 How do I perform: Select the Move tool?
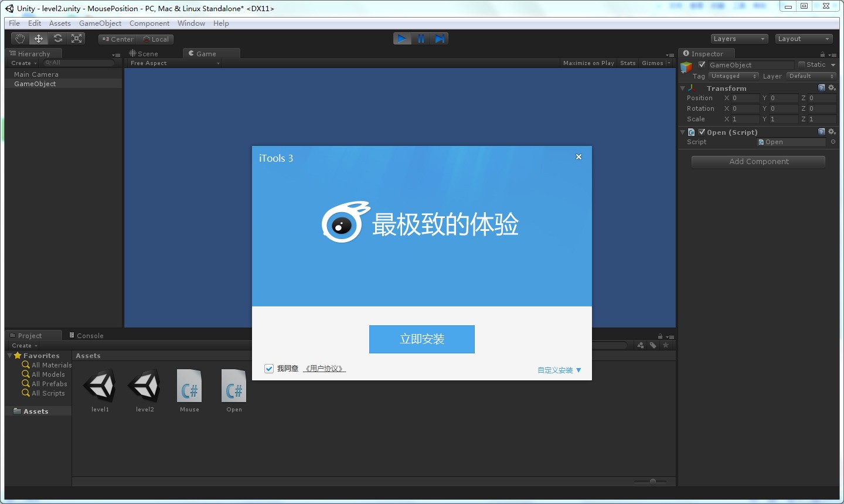[38, 38]
